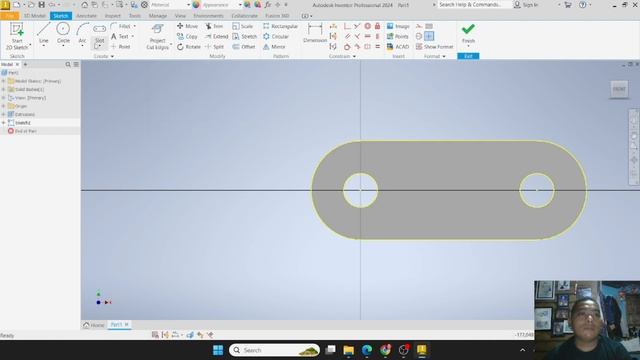This screenshot has height=360, width=640.
Task: Open File Explorer from taskbar
Action: pyautogui.click(x=349, y=350)
